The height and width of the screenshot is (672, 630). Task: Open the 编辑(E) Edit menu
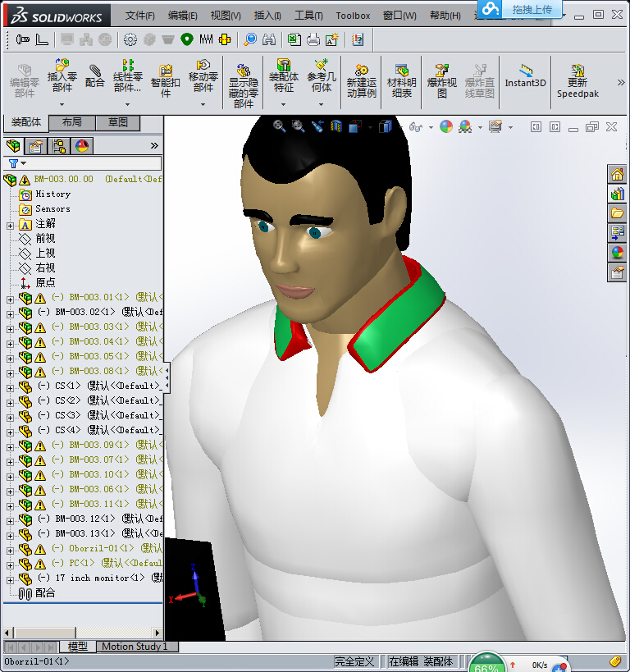(x=183, y=16)
